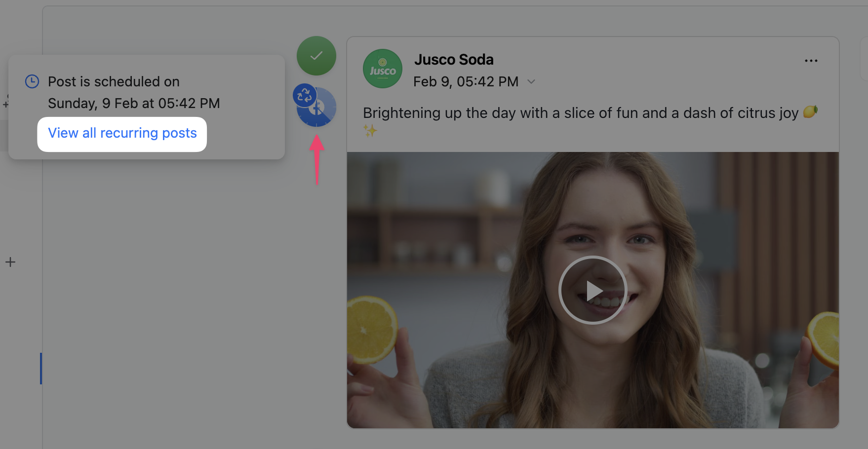
Task: Play the Jusco Soda video
Action: click(x=592, y=290)
